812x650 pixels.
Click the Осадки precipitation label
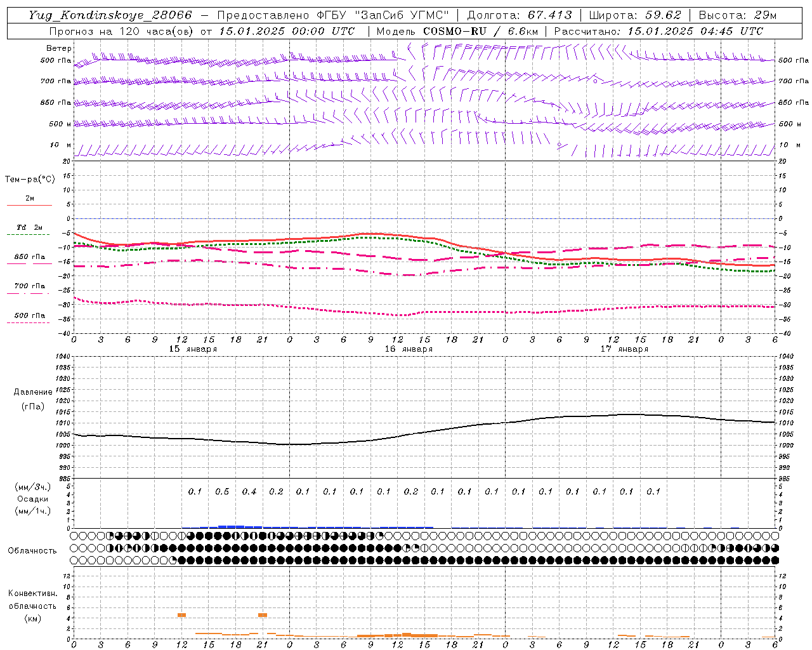[x=33, y=499]
